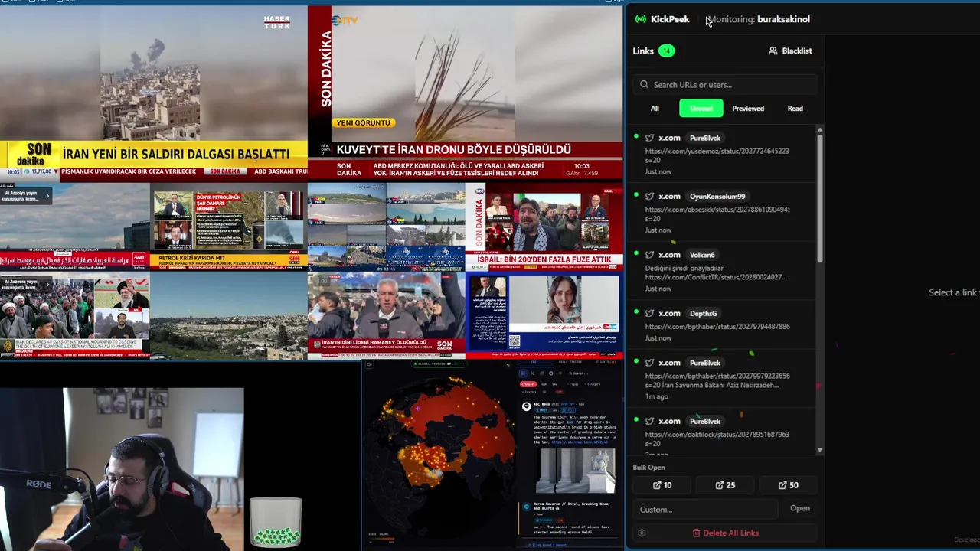Viewport: 980px width, 551px height.
Task: Click the Twitter bird icon in daktilock link row
Action: pyautogui.click(x=649, y=421)
